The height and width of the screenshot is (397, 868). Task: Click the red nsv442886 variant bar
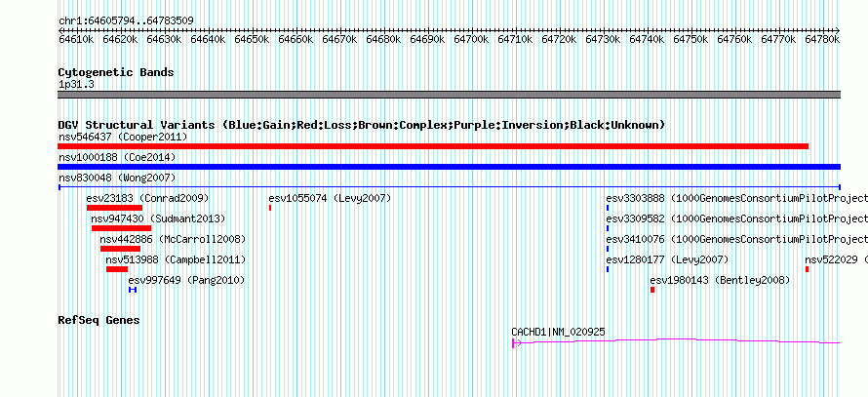[120, 249]
